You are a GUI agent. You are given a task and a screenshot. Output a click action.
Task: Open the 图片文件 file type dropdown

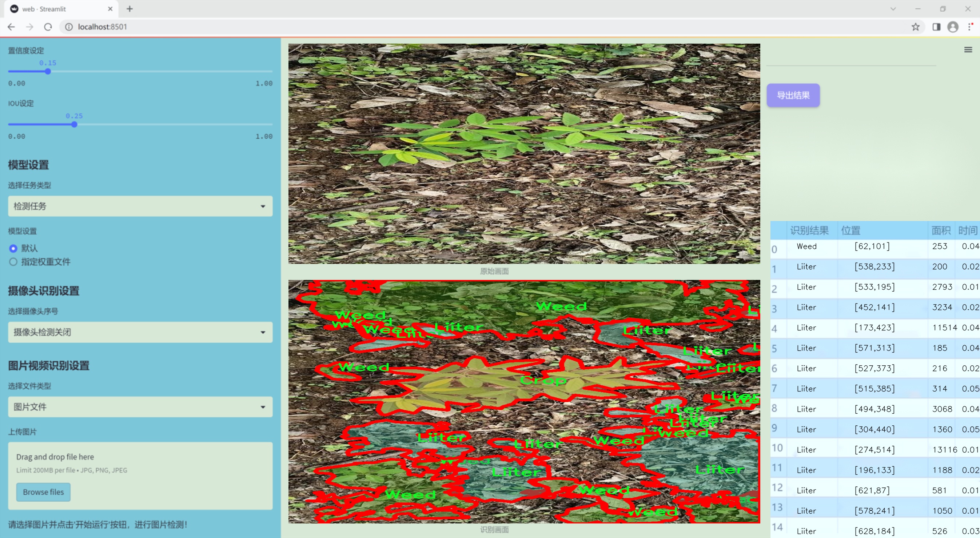[140, 407]
